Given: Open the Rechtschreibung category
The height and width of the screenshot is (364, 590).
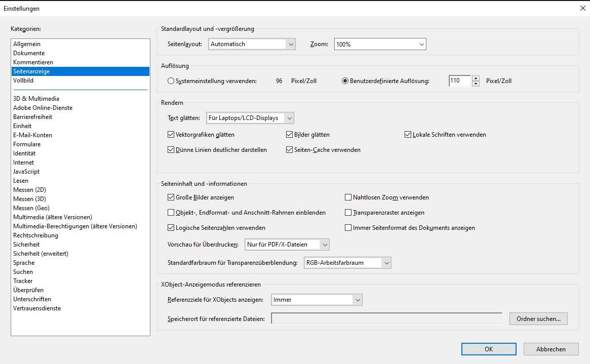Looking at the screenshot, I should pos(36,235).
